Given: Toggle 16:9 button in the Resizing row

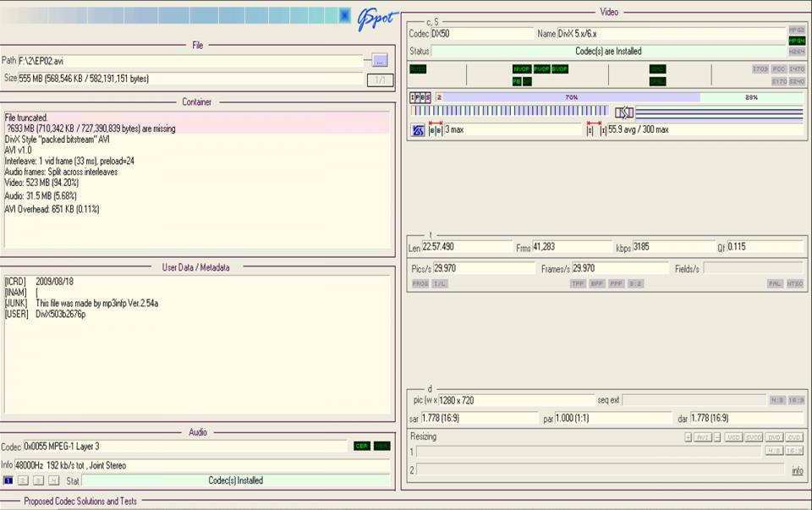Looking at the screenshot, I should (x=794, y=451).
